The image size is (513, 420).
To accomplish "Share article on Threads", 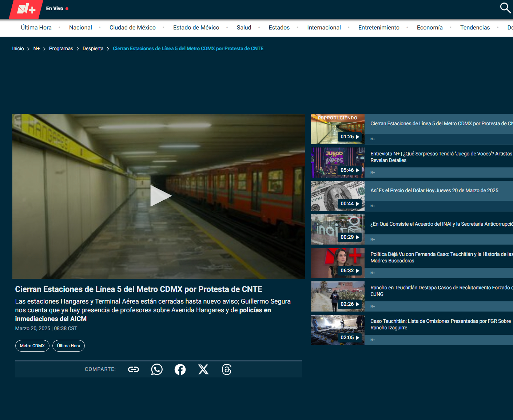I will (227, 369).
